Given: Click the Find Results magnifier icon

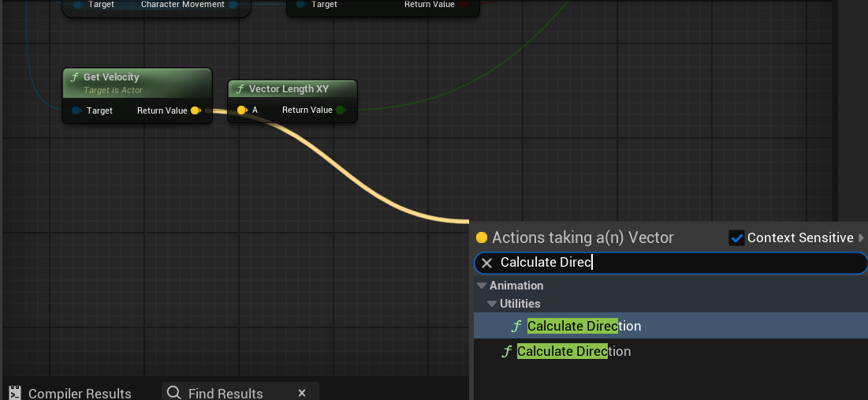Looking at the screenshot, I should coord(173,393).
